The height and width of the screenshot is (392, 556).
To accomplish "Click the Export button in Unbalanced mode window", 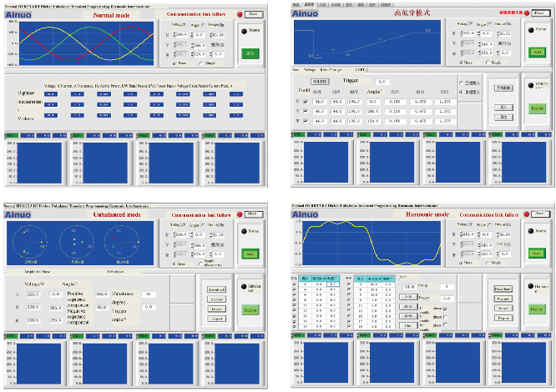I will point(217,319).
